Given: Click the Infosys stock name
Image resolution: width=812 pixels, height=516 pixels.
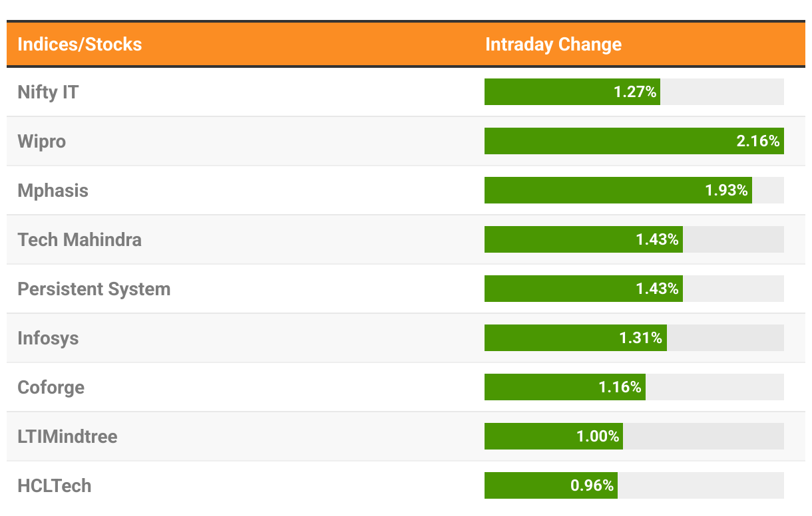Looking at the screenshot, I should (x=48, y=338).
